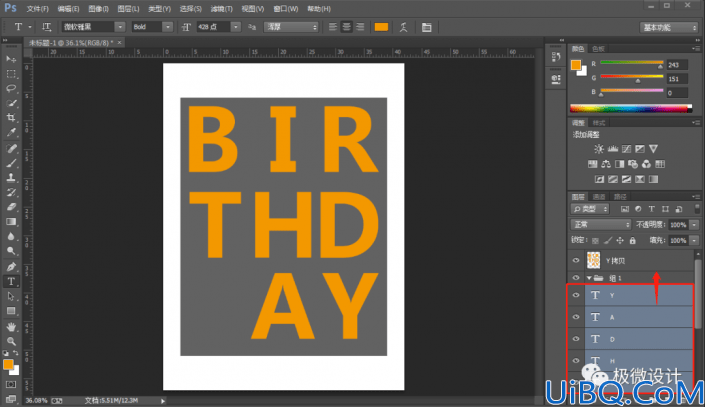Select the Pen tool
Viewport: 705px width, 407px height.
point(11,267)
